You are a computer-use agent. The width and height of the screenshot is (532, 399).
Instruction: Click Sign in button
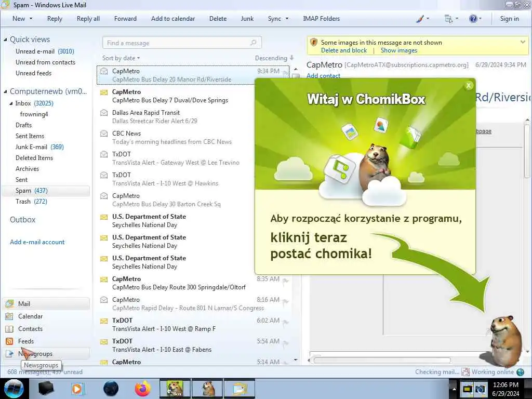coord(509,19)
